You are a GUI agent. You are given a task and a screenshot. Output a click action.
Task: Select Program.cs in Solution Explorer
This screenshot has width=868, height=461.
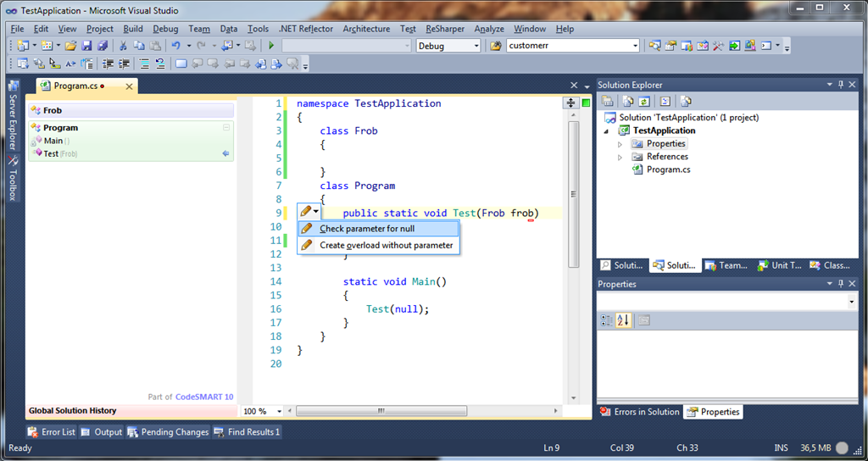[x=668, y=169]
